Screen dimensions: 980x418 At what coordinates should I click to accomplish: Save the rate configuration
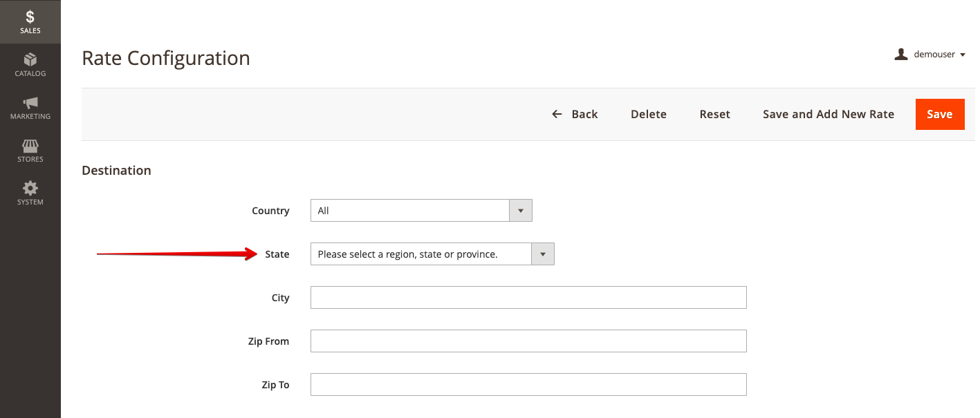940,114
